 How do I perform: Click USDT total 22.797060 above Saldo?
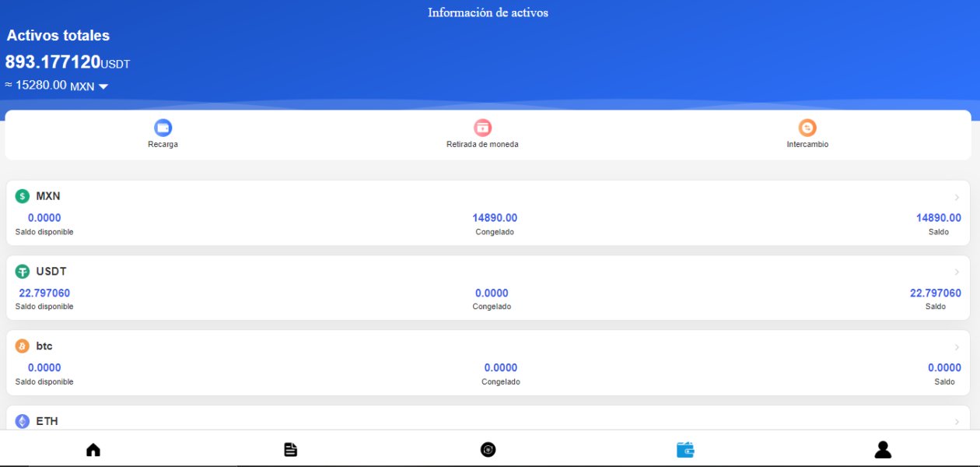(x=936, y=293)
